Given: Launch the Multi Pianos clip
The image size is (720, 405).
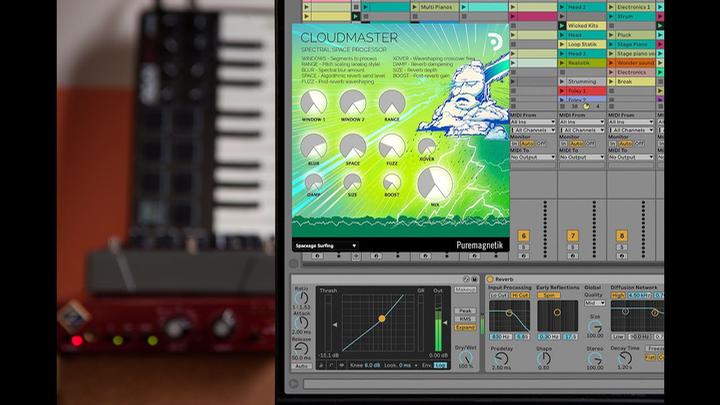Looking at the screenshot, I should click(x=415, y=7).
